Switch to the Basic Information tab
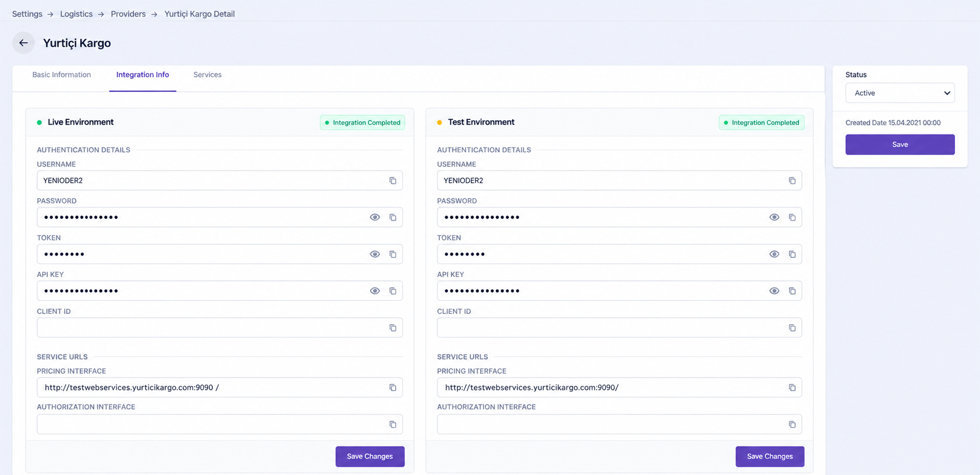The height and width of the screenshot is (475, 980). coord(61,75)
